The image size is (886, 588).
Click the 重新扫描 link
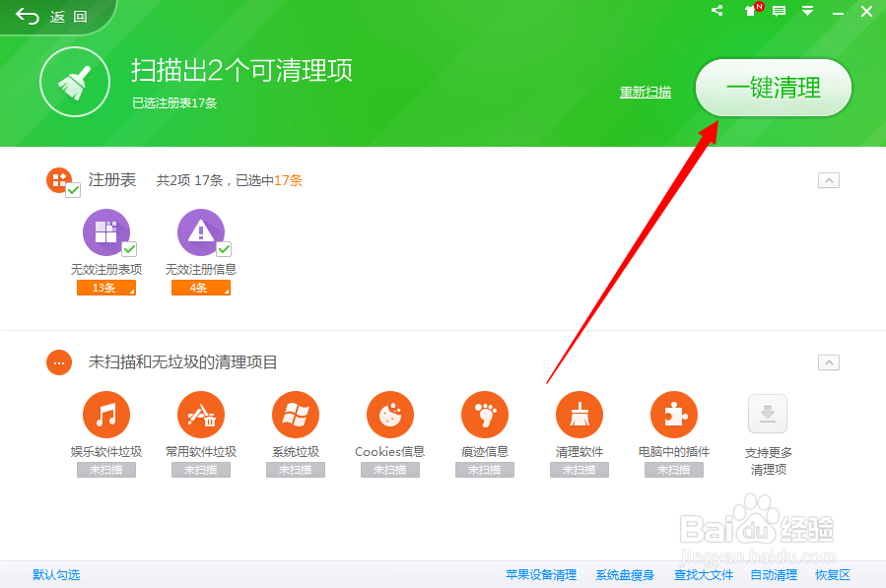[x=646, y=92]
